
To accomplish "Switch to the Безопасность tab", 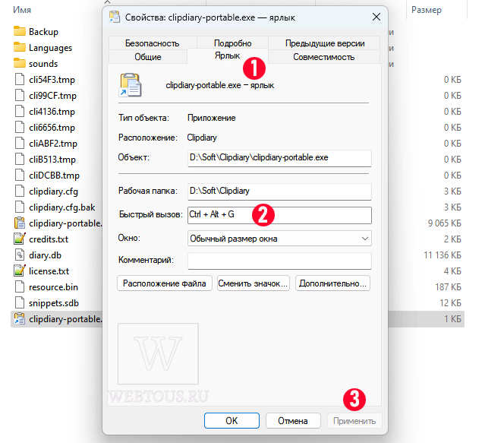I will (x=153, y=43).
